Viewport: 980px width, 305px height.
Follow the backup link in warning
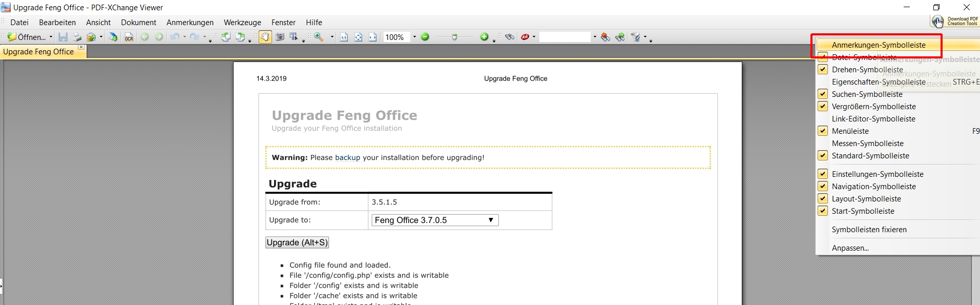tap(347, 158)
